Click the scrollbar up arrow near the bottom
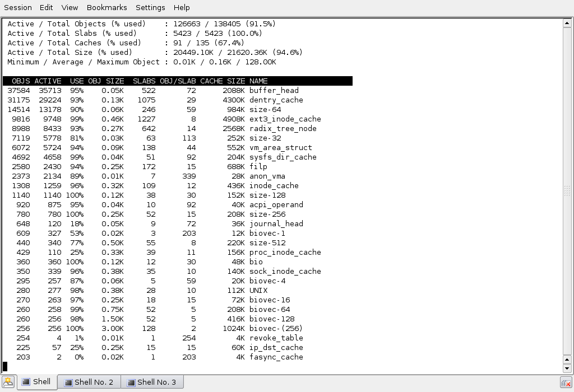Viewport: 574px width, 392px height. 567,360
